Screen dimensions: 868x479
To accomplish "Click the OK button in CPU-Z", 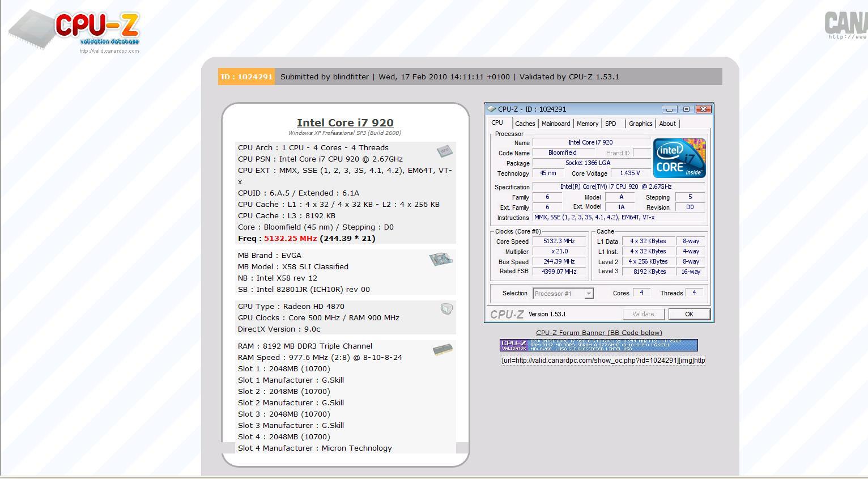I will point(689,314).
